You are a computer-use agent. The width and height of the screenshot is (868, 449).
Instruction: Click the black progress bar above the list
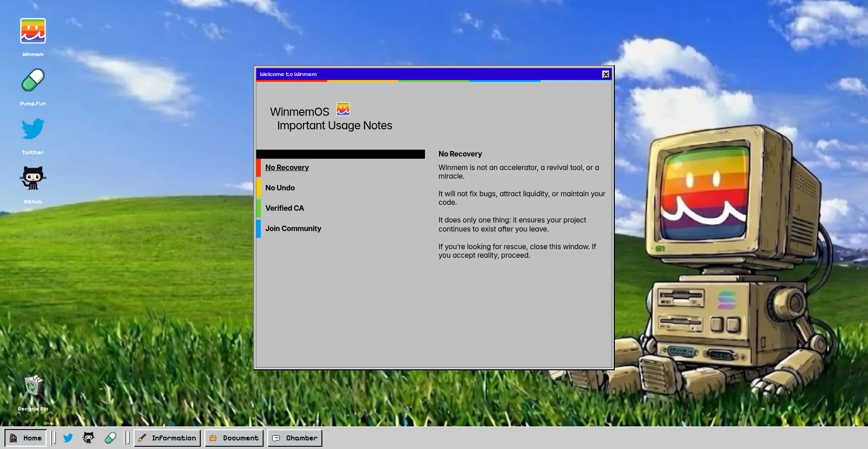[340, 154]
